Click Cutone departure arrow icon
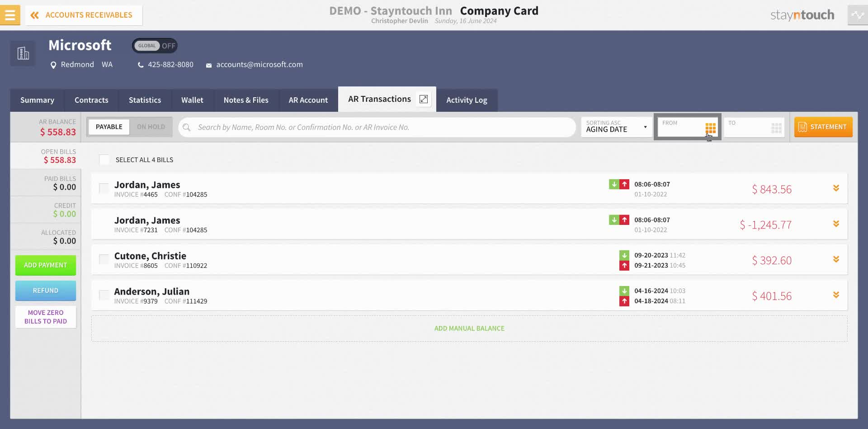 pyautogui.click(x=624, y=266)
